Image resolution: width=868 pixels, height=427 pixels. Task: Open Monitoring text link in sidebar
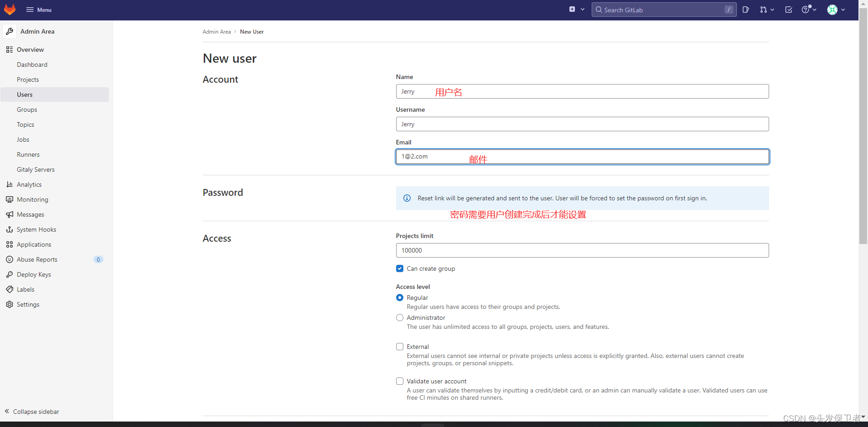coord(32,199)
